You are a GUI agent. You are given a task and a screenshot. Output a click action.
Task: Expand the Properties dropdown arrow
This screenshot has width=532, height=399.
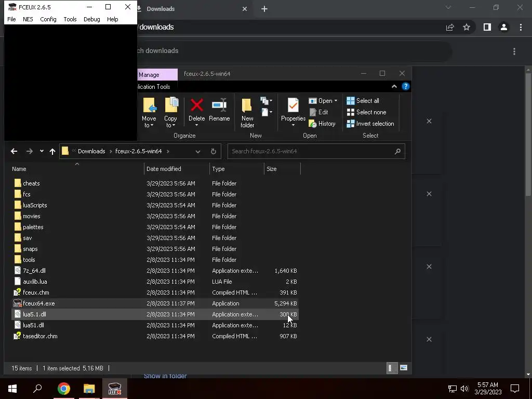(293, 125)
